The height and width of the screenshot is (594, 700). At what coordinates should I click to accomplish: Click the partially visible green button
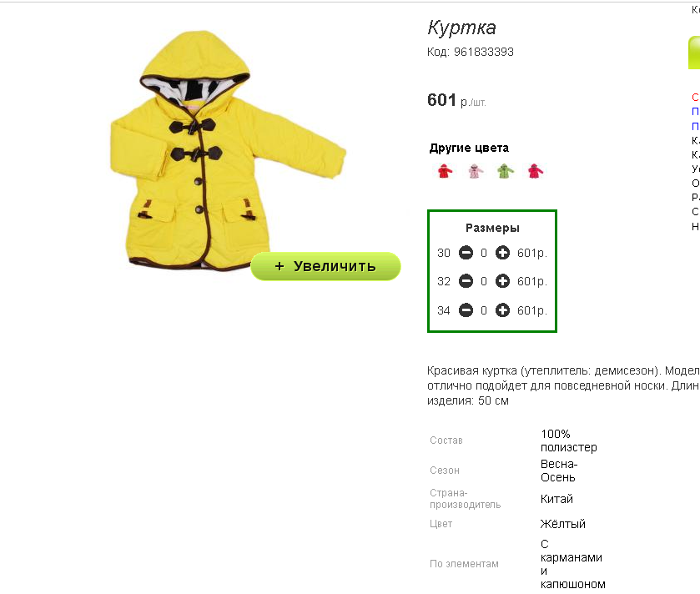(694, 53)
